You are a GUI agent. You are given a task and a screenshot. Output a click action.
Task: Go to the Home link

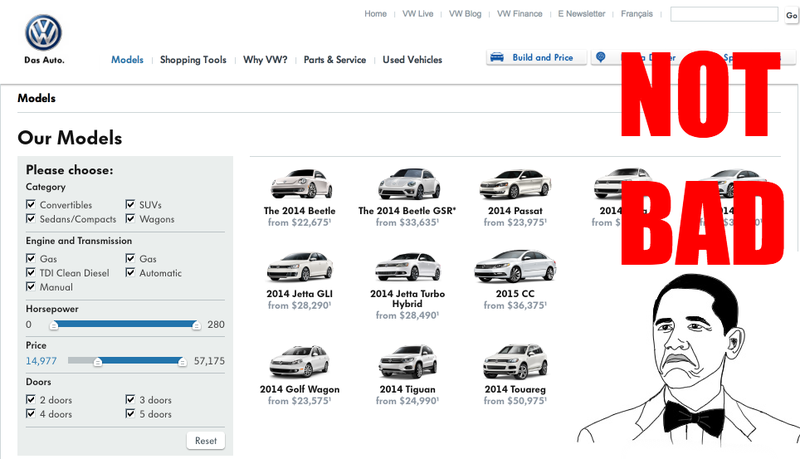pyautogui.click(x=376, y=14)
